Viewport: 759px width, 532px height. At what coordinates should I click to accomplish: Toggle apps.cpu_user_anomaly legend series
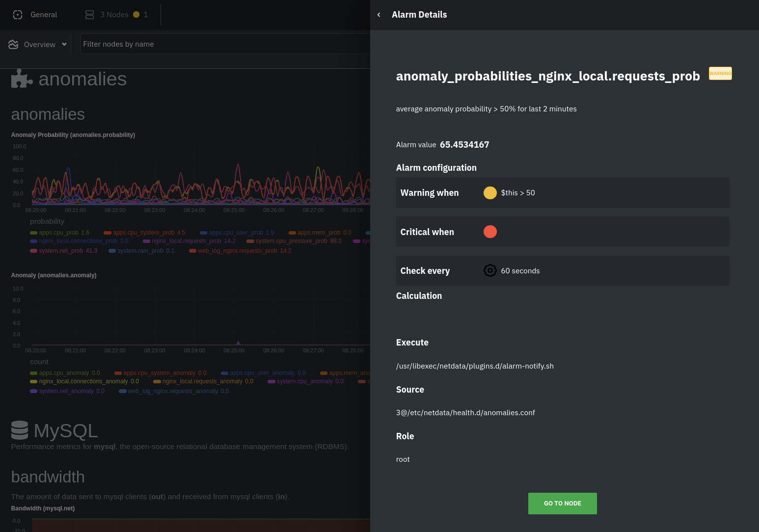click(263, 373)
